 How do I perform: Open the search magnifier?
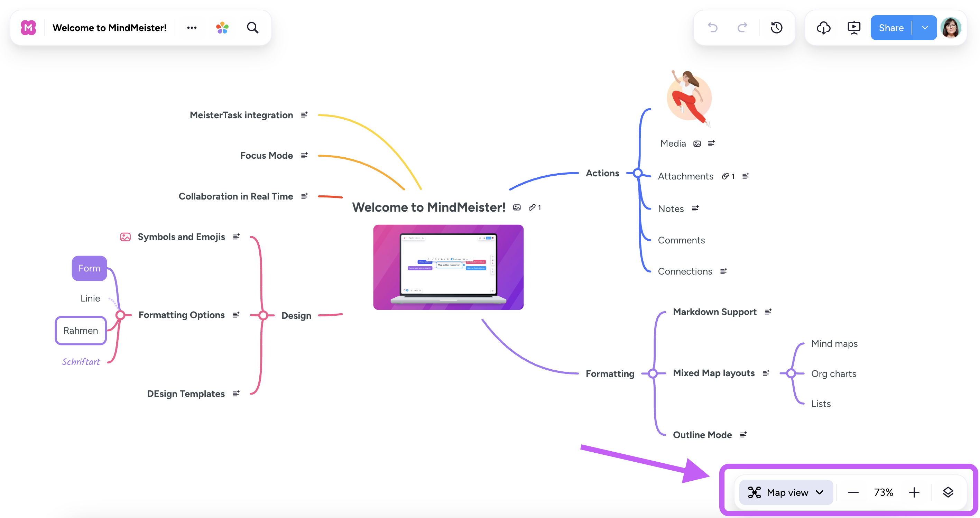coord(253,28)
